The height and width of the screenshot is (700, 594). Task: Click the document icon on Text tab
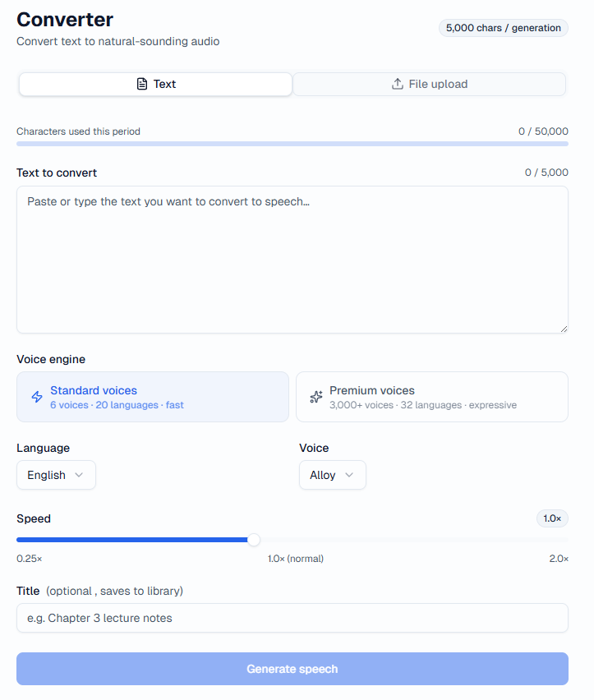coord(142,84)
